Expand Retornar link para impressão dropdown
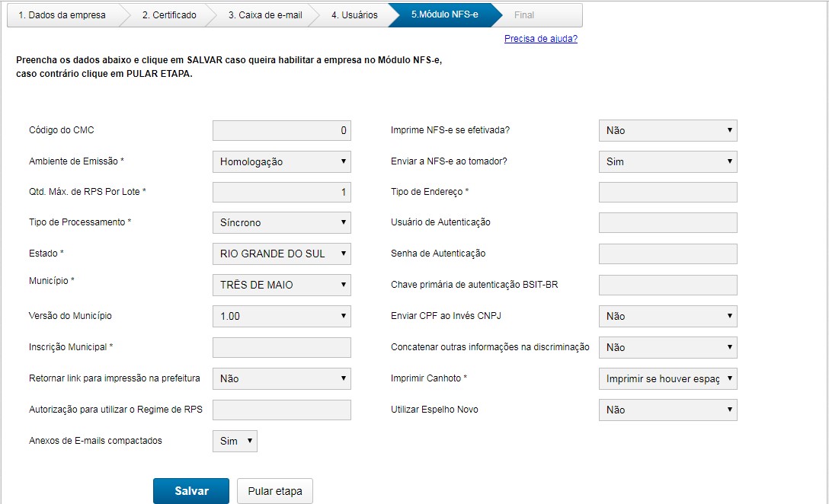This screenshot has height=504, width=829. coord(281,378)
